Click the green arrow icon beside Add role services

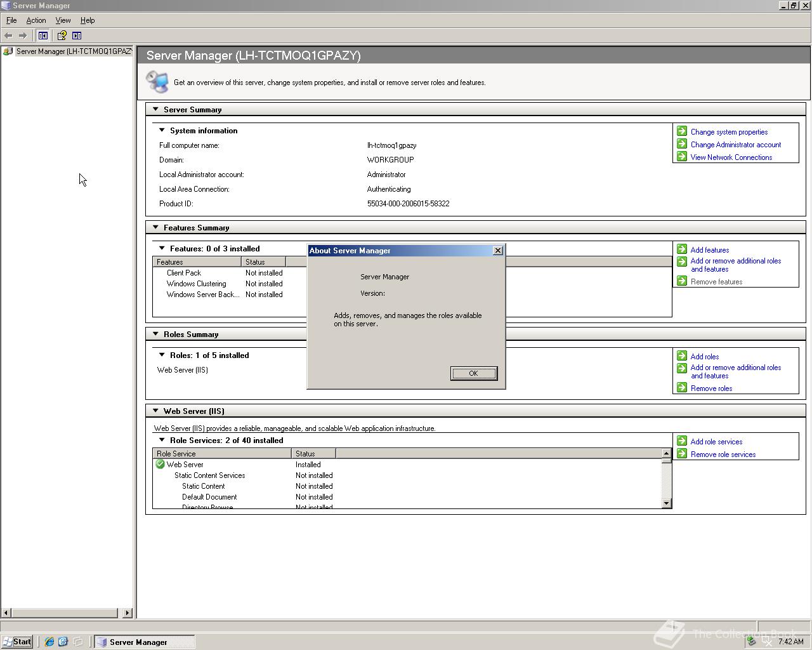pyautogui.click(x=682, y=441)
